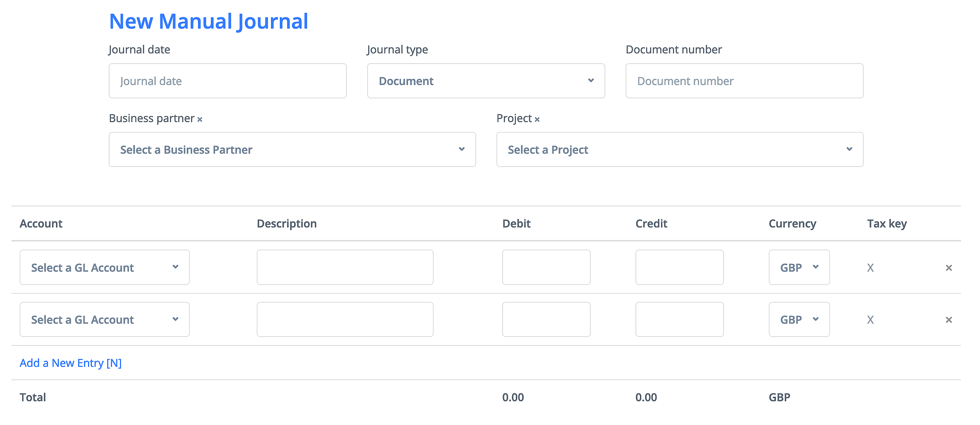The width and height of the screenshot is (980, 425).
Task: Remove the second journal entry row
Action: tap(949, 320)
